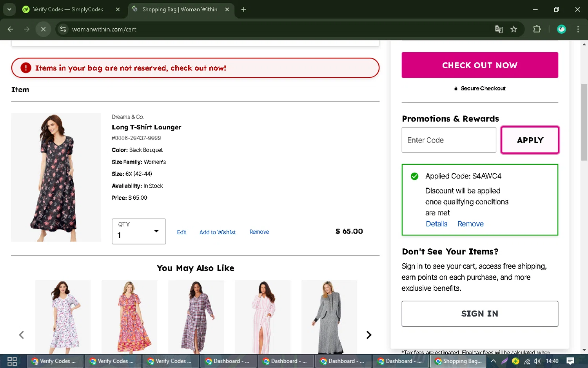588x368 pixels.
Task: Switch to Shopping Bag taskbar window
Action: point(458,361)
